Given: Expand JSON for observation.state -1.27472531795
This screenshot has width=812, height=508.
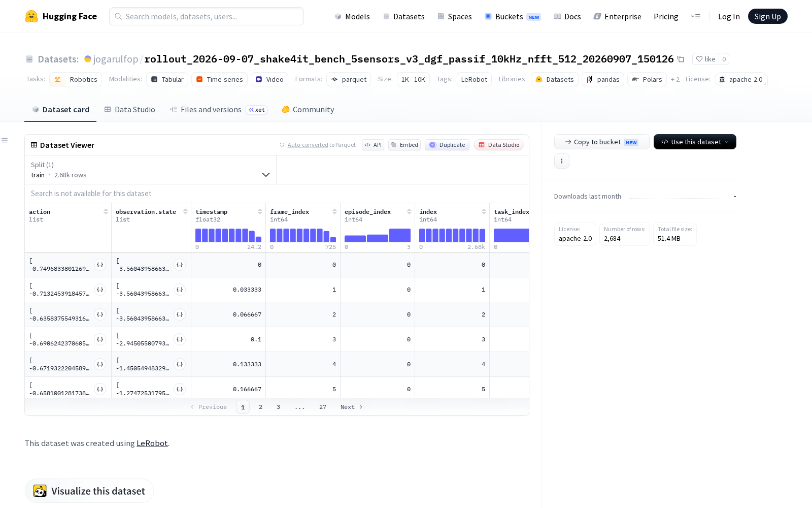Looking at the screenshot, I should 180,389.
